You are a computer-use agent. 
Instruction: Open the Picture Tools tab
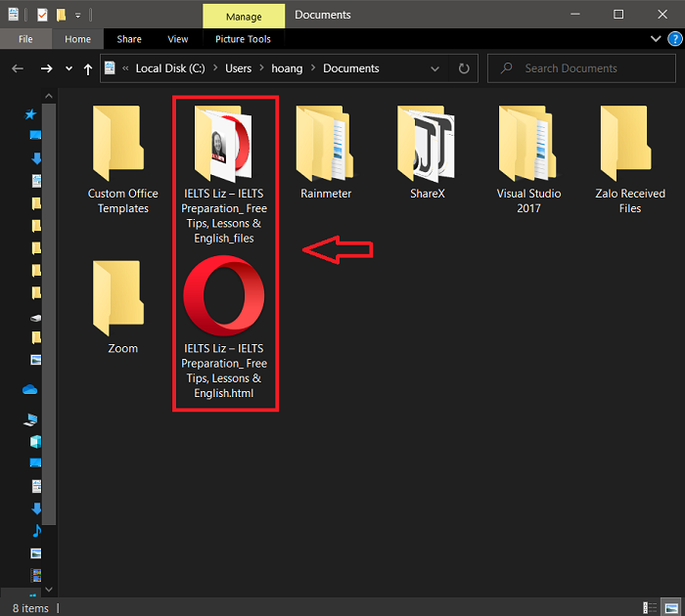click(243, 39)
